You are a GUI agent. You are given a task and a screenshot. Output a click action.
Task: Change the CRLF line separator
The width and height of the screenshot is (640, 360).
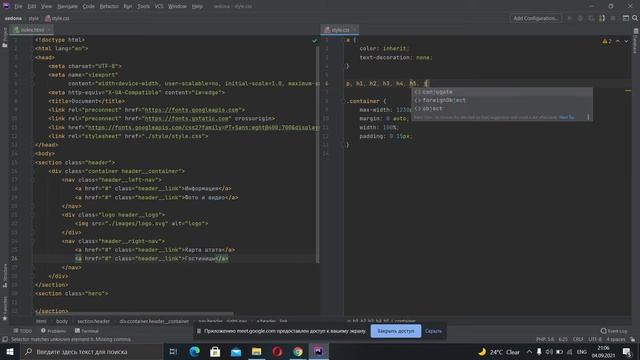point(578,340)
